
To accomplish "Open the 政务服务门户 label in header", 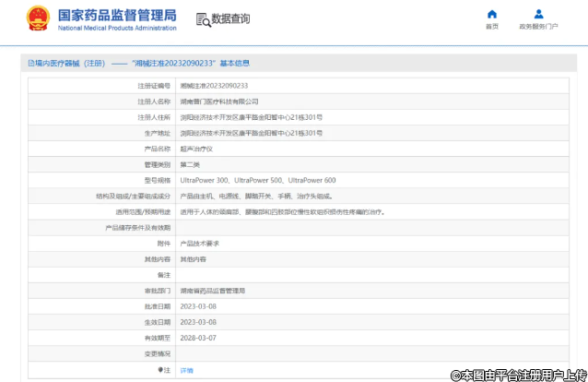I will click(x=538, y=27).
